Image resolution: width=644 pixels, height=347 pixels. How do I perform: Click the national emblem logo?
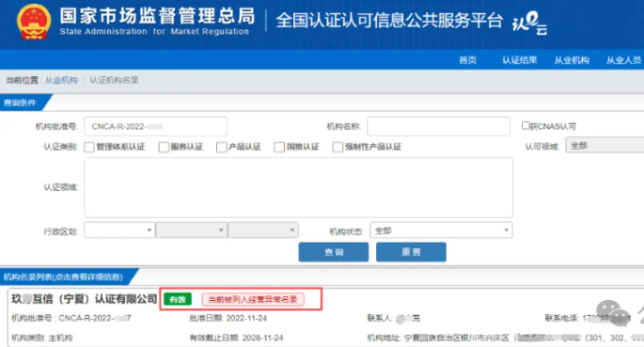pos(34,22)
